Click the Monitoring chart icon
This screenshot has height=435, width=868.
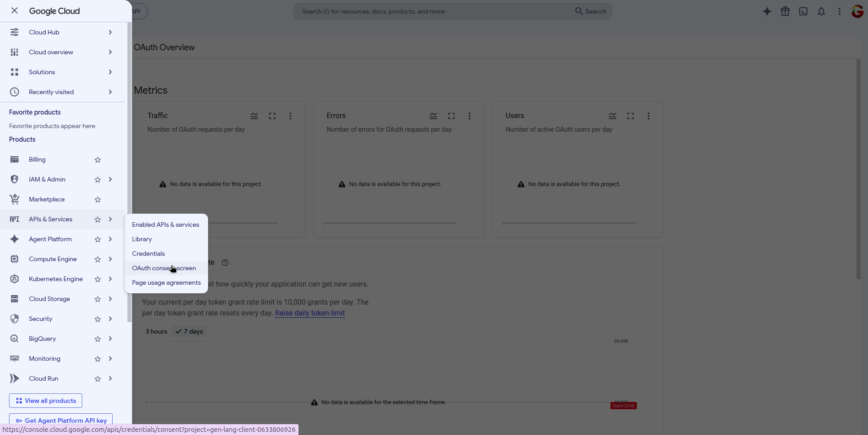(14, 359)
